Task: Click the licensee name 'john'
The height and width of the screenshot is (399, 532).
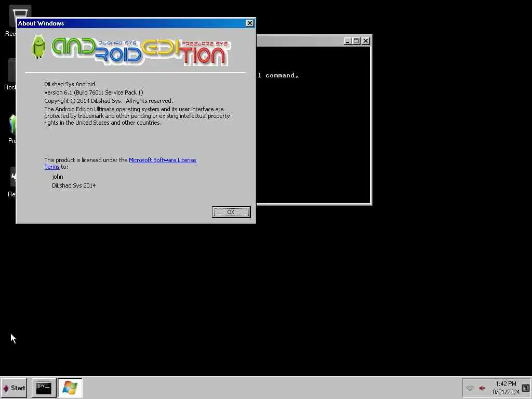Action: pyautogui.click(x=58, y=177)
